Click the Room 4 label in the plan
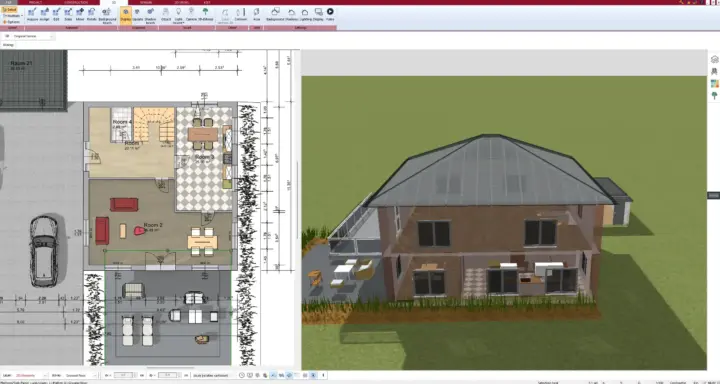Image resolution: width=720 pixels, height=384 pixels. (122, 122)
